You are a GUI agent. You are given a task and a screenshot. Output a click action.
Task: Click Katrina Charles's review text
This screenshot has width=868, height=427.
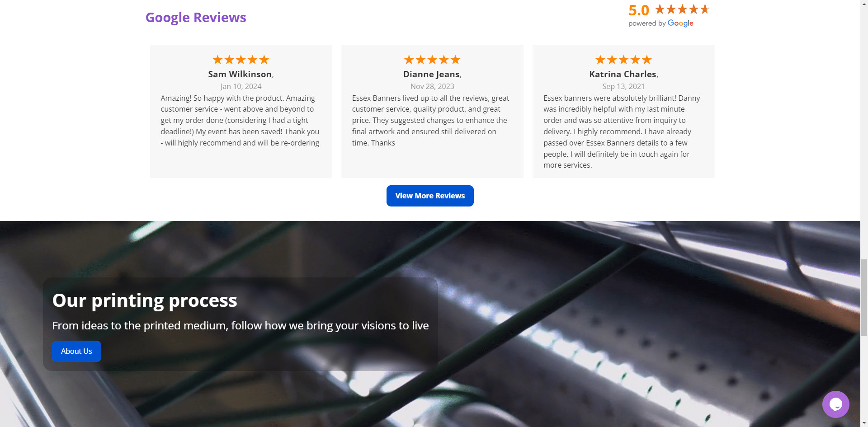622,131
